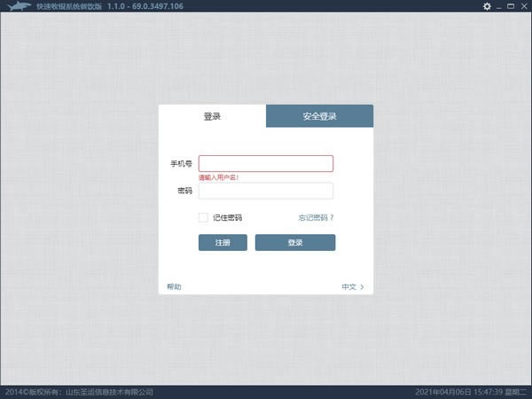Minimize the cashier system window
Image resolution: width=532 pixels, height=399 pixels.
click(x=500, y=6)
